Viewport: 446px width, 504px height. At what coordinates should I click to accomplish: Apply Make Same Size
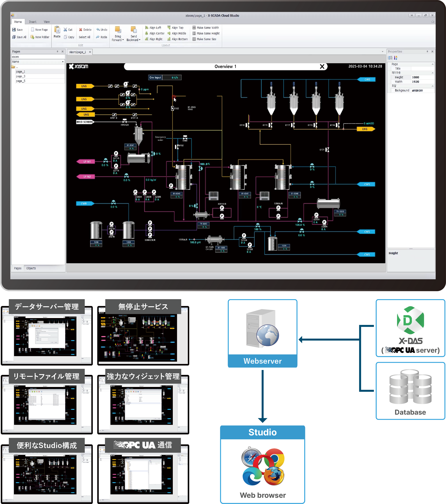[x=204, y=39]
